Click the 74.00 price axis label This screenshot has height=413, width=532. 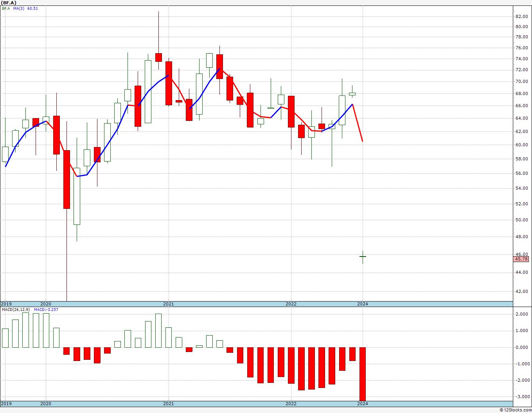pyautogui.click(x=521, y=59)
